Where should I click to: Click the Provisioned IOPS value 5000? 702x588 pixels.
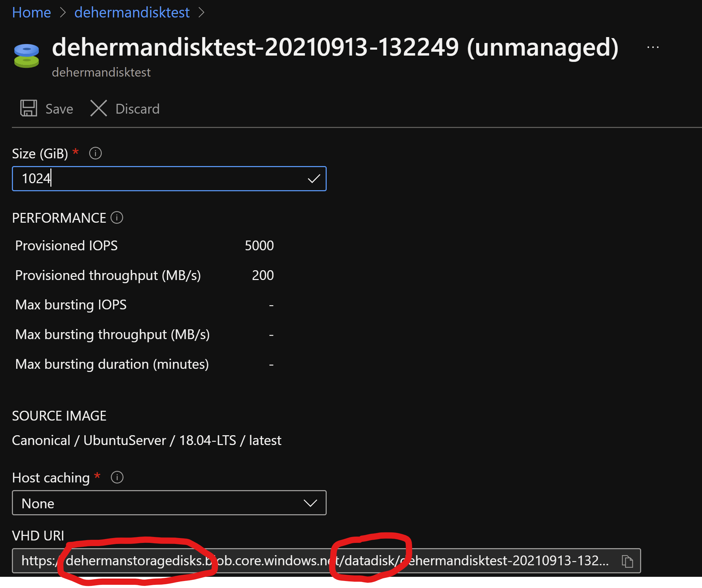point(259,246)
